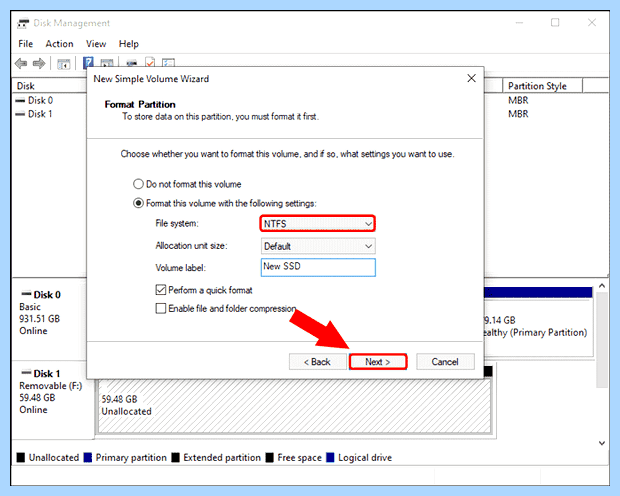Image resolution: width=620 pixels, height=496 pixels.
Task: Click the Disk Management title bar app icon
Action: [x=23, y=23]
